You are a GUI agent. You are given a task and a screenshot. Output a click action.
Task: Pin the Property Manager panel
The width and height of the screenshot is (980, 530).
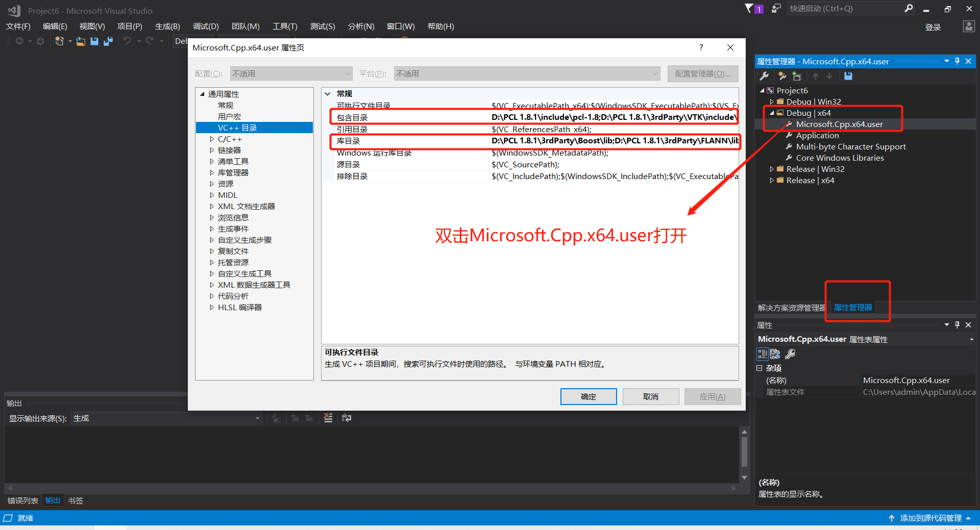coord(957,61)
